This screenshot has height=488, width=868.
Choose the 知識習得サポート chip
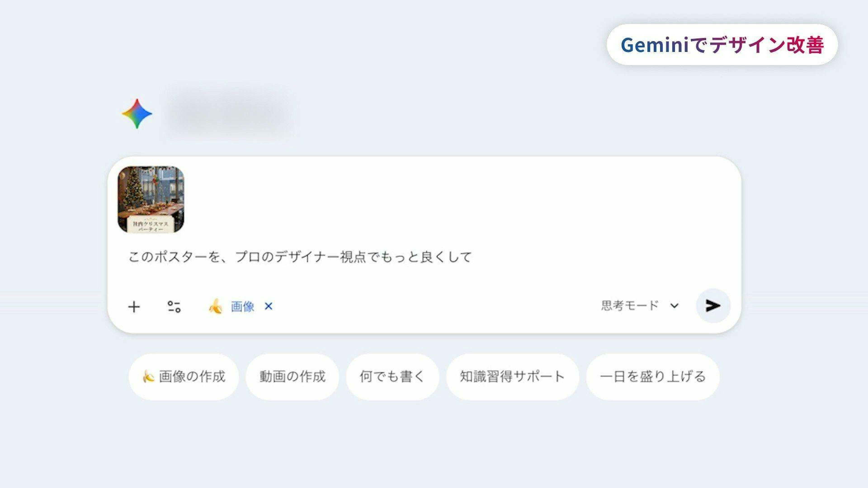pos(512,377)
